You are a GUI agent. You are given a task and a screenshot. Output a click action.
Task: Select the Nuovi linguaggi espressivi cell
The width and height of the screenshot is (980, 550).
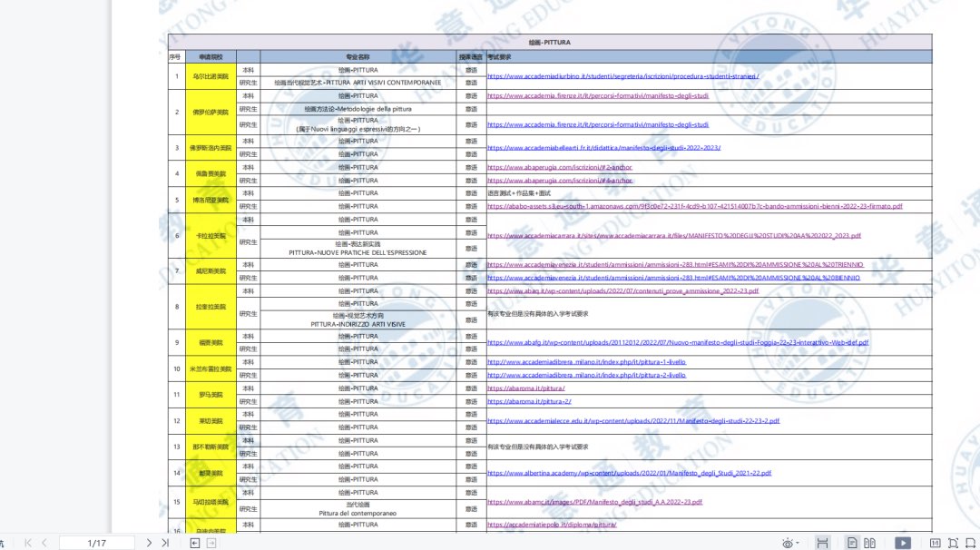click(358, 124)
